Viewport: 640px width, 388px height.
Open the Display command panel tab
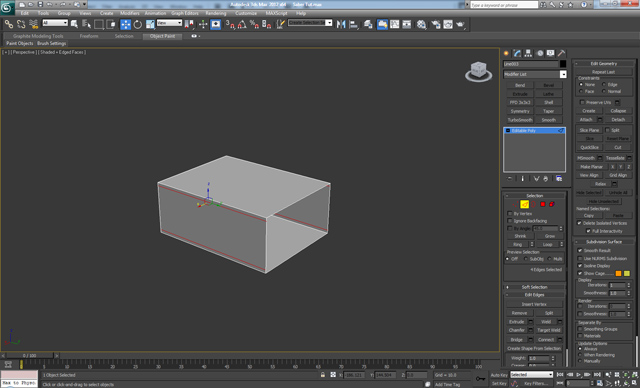pyautogui.click(x=551, y=53)
